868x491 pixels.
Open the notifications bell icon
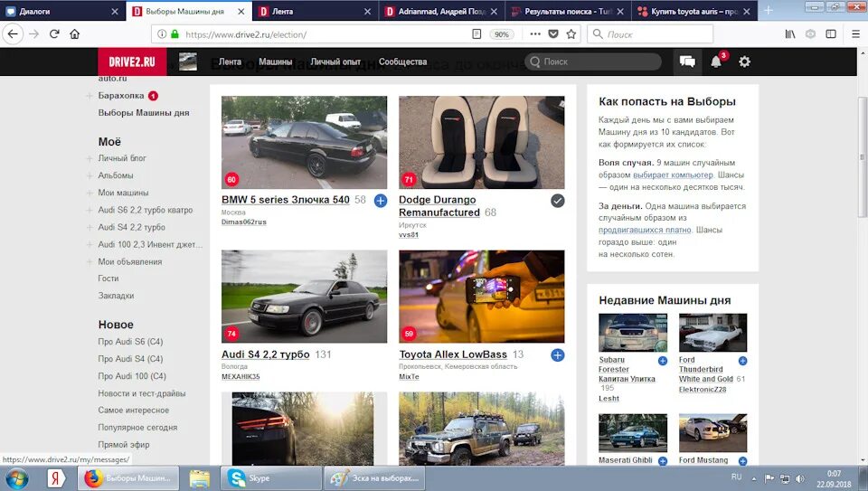coord(716,61)
